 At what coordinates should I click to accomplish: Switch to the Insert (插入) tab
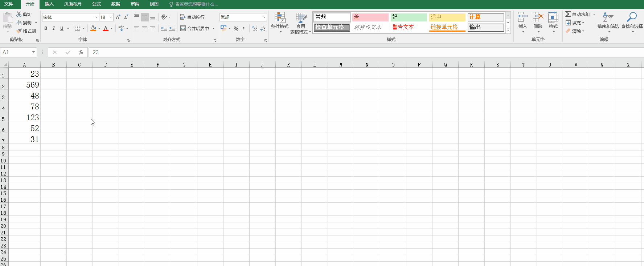(x=49, y=4)
